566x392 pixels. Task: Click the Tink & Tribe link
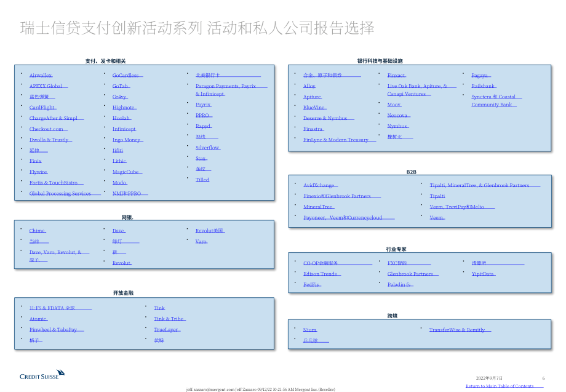170,319
